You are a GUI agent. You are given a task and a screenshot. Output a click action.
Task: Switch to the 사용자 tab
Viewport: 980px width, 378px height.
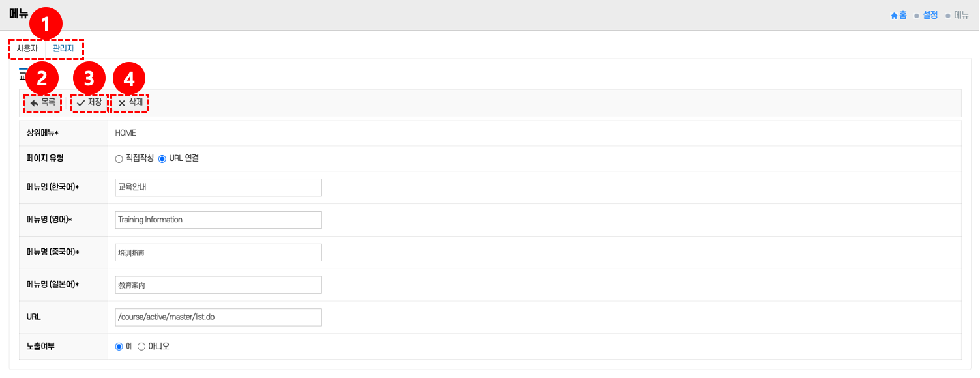point(27,48)
